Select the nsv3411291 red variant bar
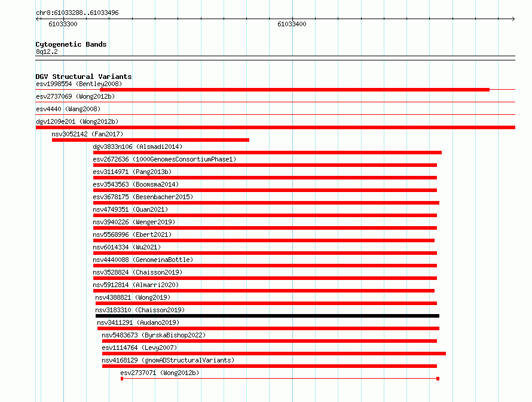The height and width of the screenshot is (402, 532). click(268, 328)
